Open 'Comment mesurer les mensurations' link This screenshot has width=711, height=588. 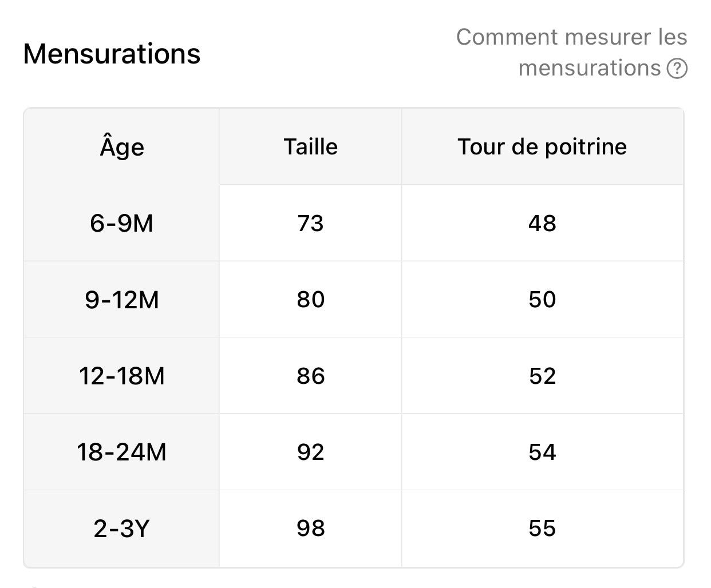[571, 53]
